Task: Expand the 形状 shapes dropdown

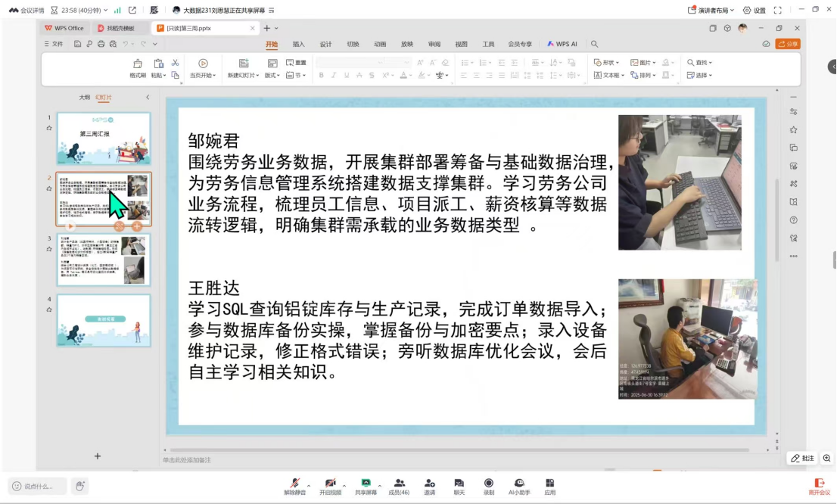Action: 607,63
